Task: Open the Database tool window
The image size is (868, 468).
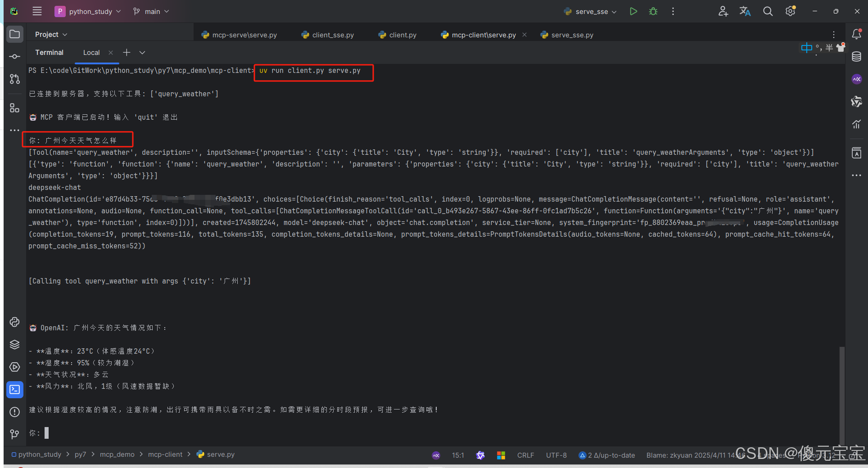Action: click(857, 57)
